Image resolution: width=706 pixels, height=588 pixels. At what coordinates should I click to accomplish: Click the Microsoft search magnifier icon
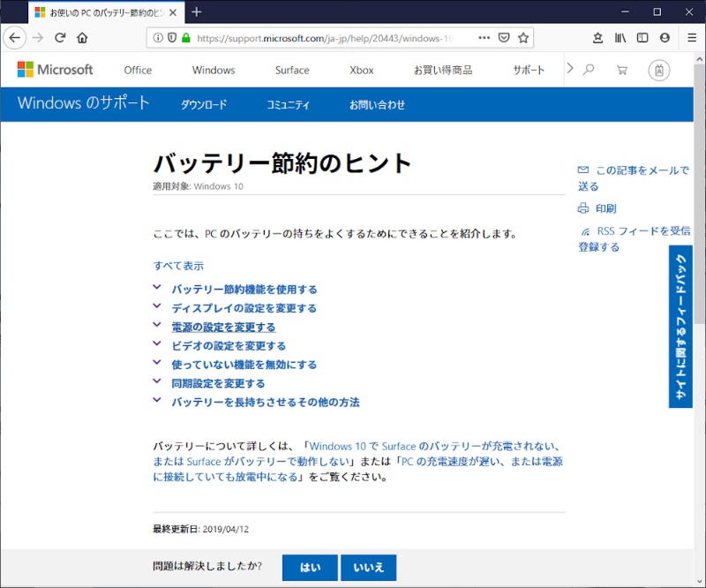click(589, 70)
